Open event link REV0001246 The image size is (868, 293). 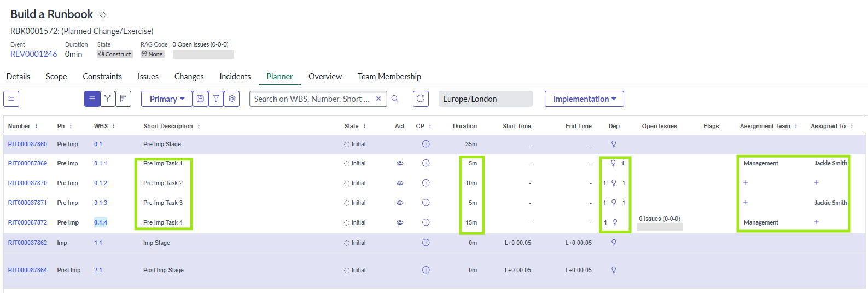33,54
